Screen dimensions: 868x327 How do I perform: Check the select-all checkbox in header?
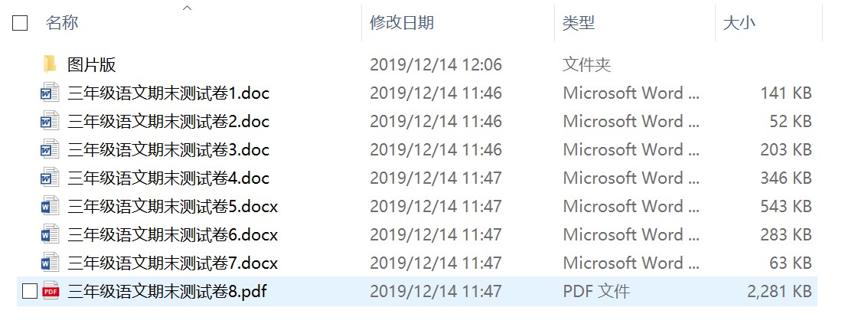tap(20, 23)
